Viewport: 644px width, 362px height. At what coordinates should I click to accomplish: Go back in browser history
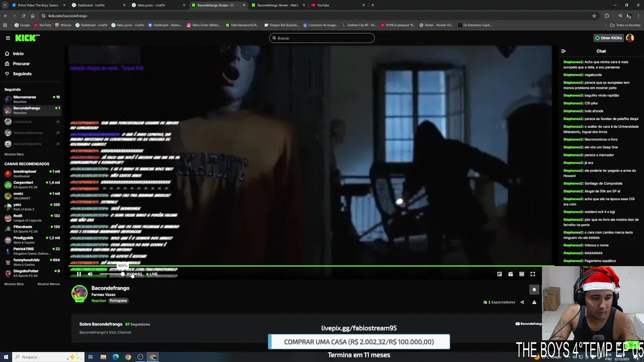5,16
